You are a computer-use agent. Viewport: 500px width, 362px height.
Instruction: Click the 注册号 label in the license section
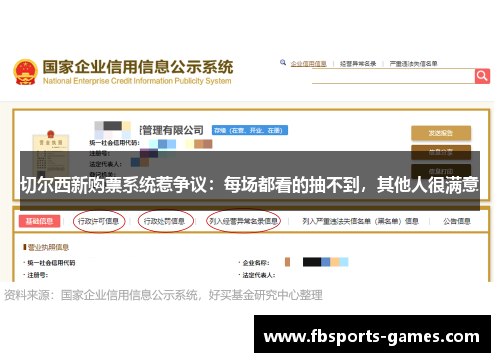[38, 275]
